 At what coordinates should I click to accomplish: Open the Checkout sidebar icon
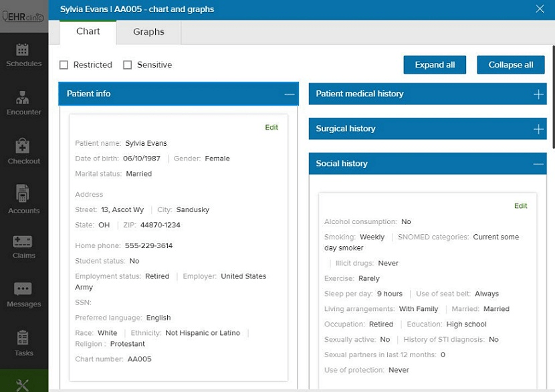point(23,146)
